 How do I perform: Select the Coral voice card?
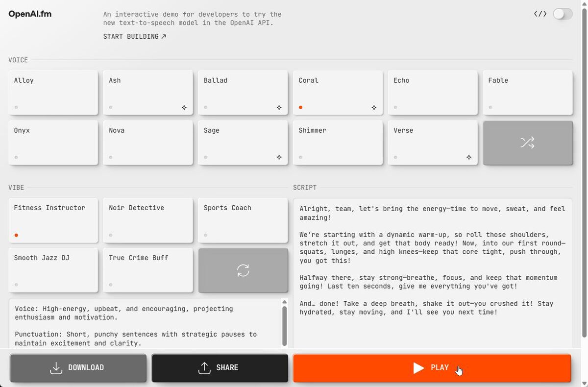click(x=338, y=93)
